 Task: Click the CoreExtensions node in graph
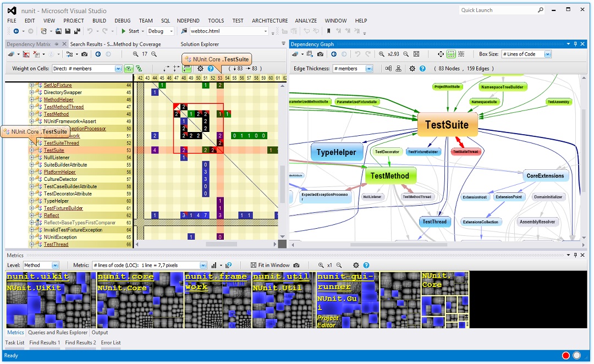click(545, 176)
